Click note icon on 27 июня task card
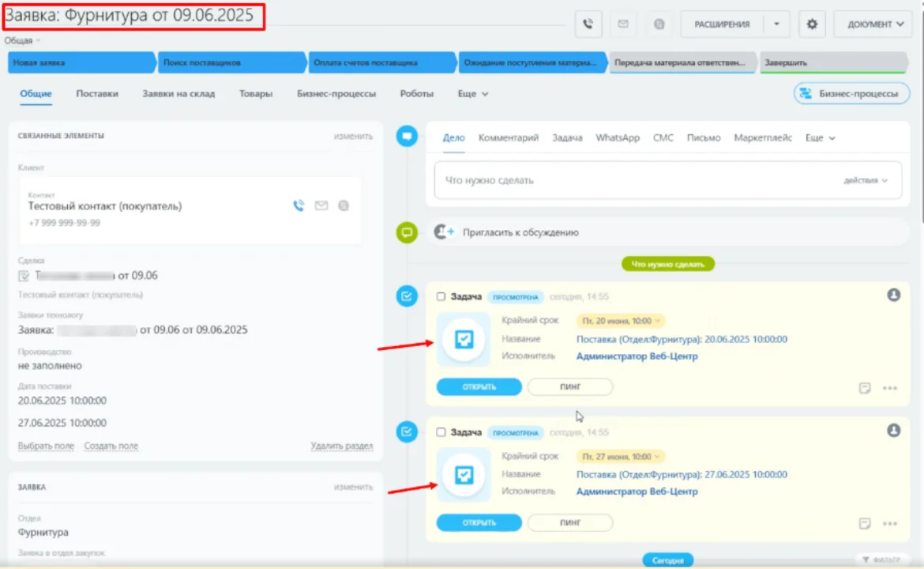Screen dimensions: 924x569 pos(865,524)
